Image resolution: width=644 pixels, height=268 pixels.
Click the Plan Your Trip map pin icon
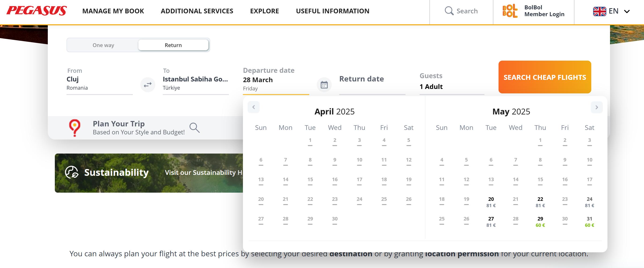click(74, 128)
